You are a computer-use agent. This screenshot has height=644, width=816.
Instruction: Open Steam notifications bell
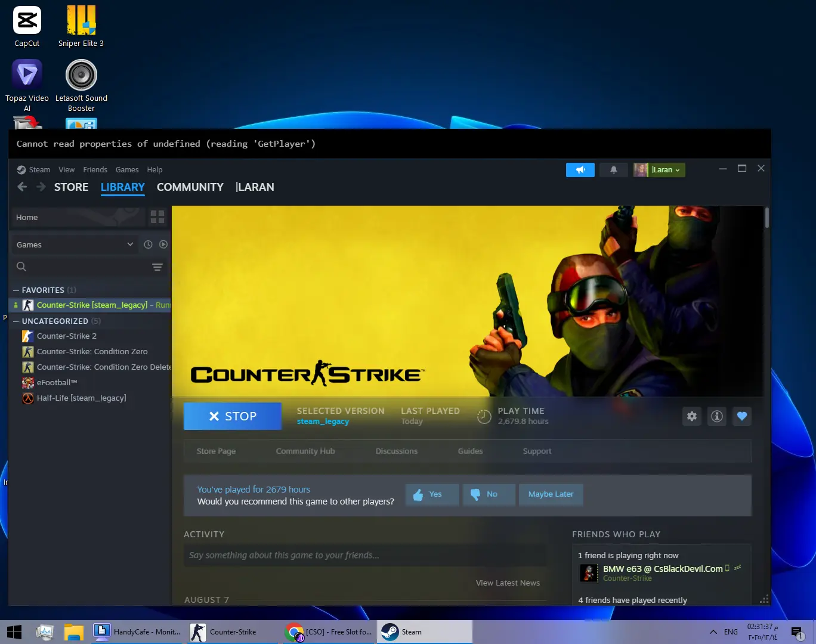click(613, 170)
